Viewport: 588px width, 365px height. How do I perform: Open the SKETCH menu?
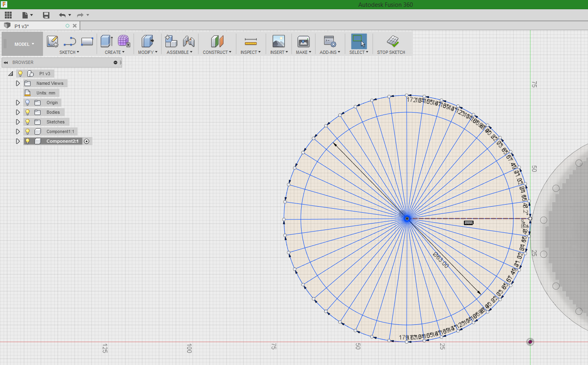(x=69, y=52)
